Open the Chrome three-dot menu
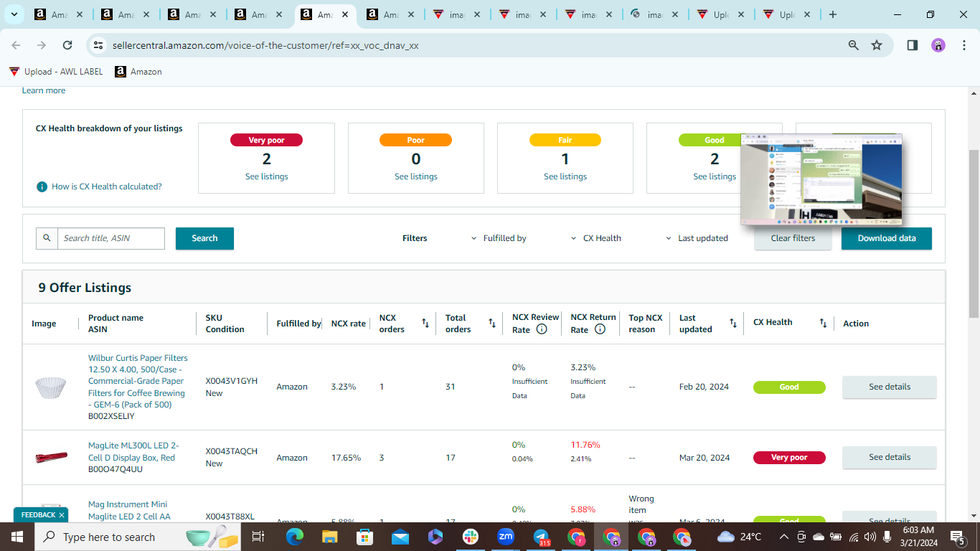 [963, 45]
